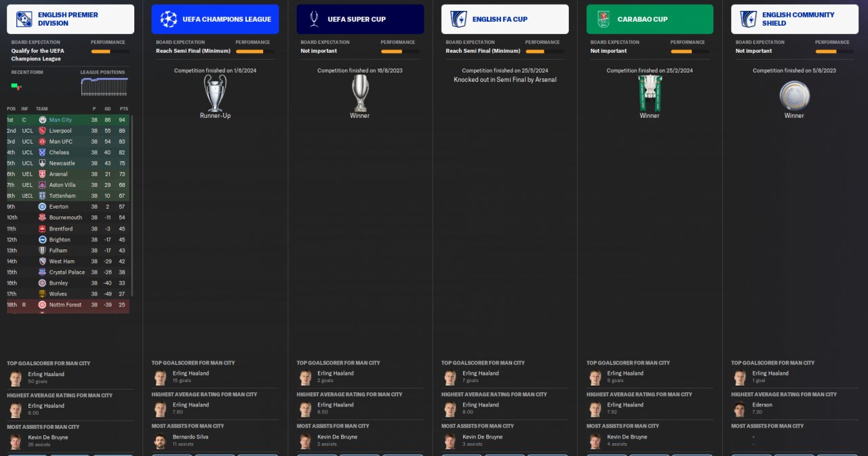Open the UEFA Champions League competition header
This screenshot has width=868, height=456.
pos(215,19)
